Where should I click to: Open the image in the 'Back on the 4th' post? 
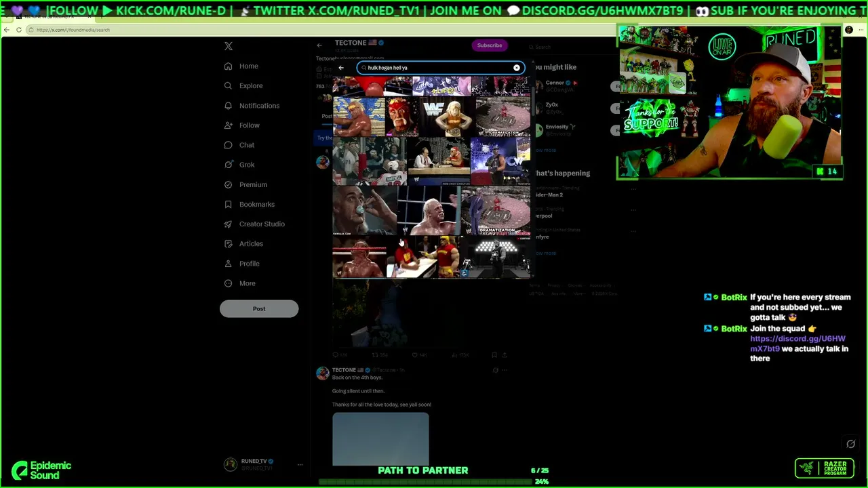point(380,439)
